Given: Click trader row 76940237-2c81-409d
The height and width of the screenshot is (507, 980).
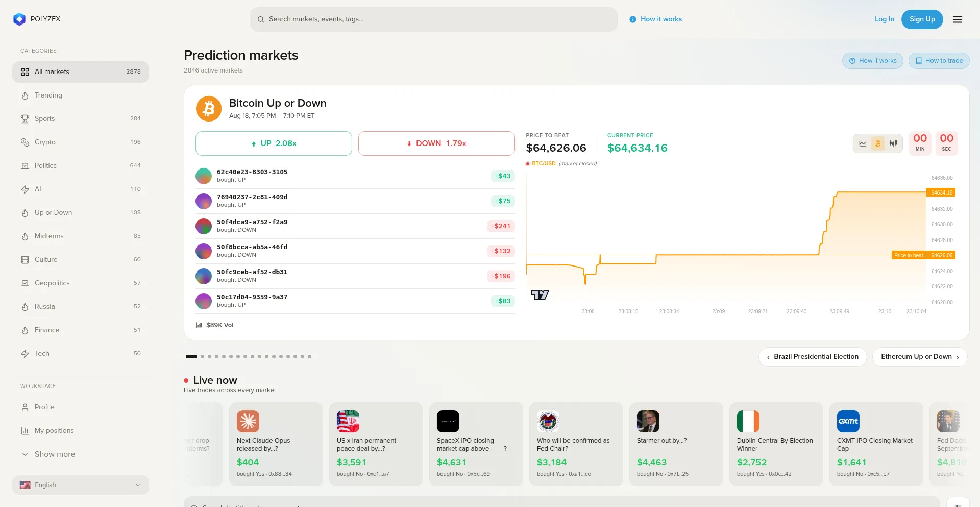Looking at the screenshot, I should [355, 201].
